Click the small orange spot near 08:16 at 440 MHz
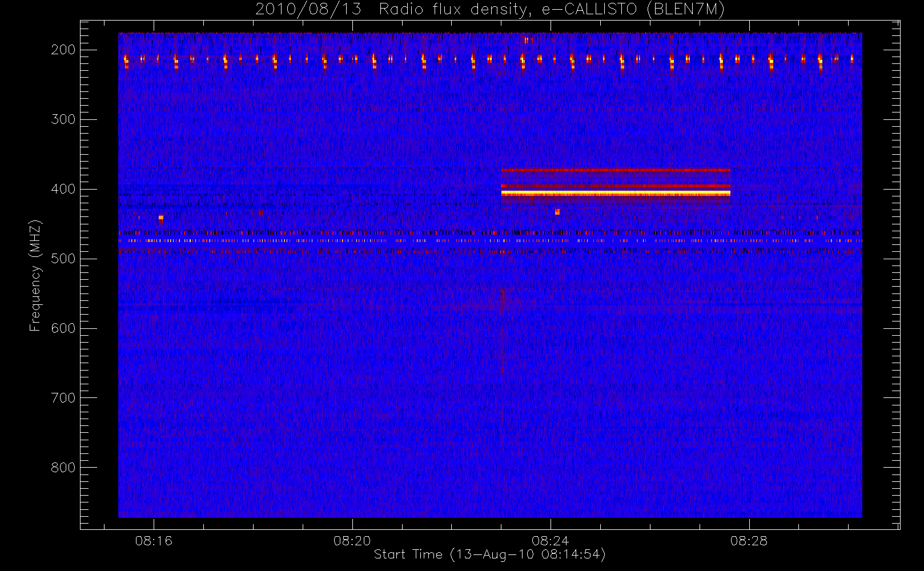Image resolution: width=924 pixels, height=571 pixels. tap(161, 218)
